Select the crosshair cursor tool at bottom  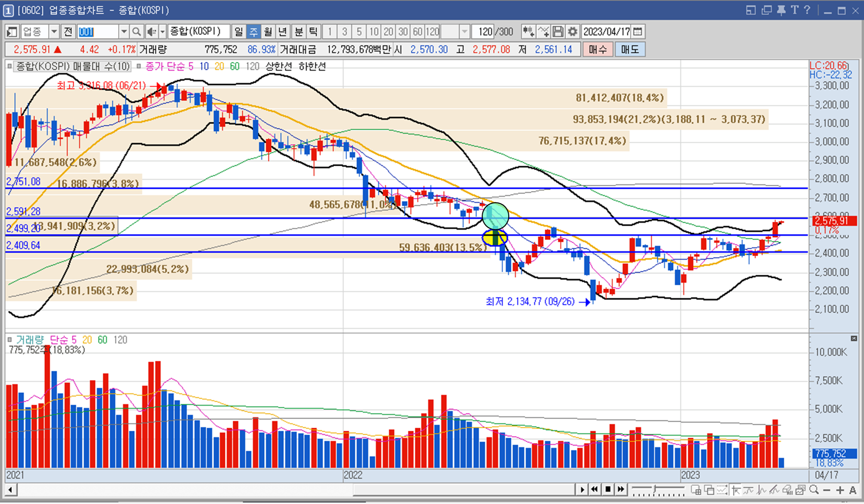coord(736,490)
